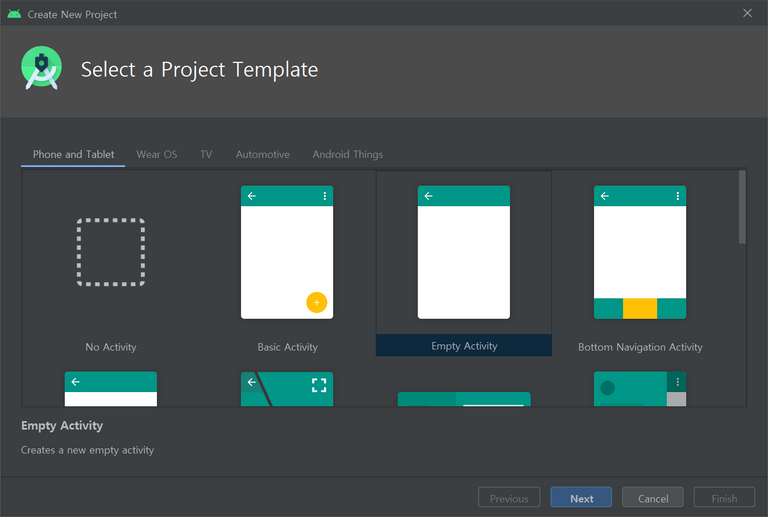Pick the Bottom Navigation Activity preview

coord(640,253)
